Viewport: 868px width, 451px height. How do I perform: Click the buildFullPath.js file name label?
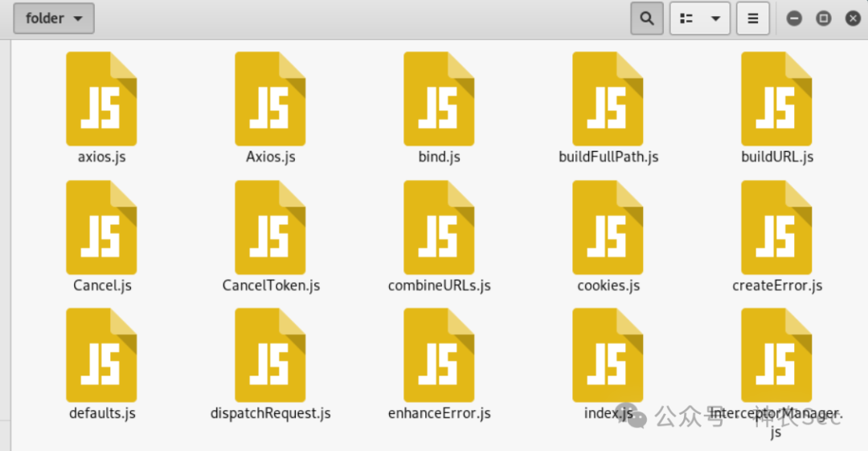point(608,157)
